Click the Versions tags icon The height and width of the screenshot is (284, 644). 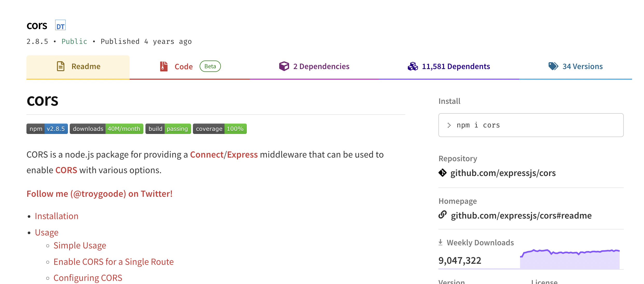553,66
